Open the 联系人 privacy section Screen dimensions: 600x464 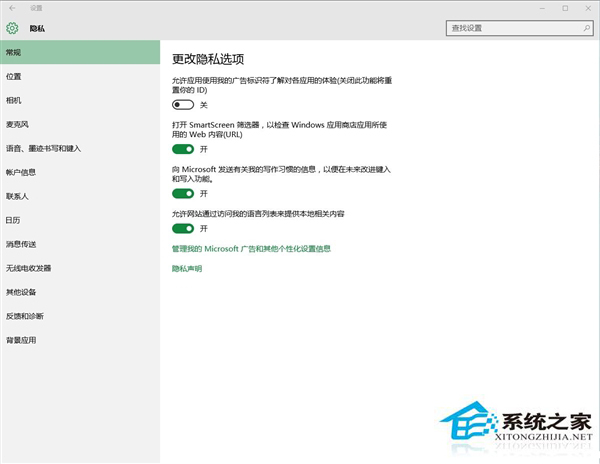[80, 196]
